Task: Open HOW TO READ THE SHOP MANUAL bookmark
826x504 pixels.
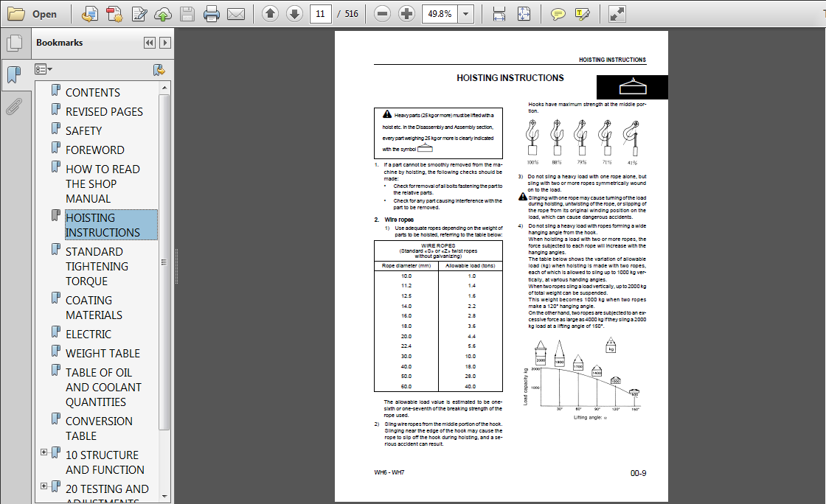Action: (103, 183)
